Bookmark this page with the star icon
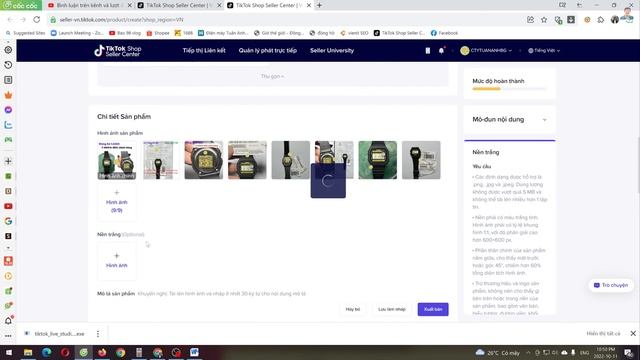 tap(544, 20)
